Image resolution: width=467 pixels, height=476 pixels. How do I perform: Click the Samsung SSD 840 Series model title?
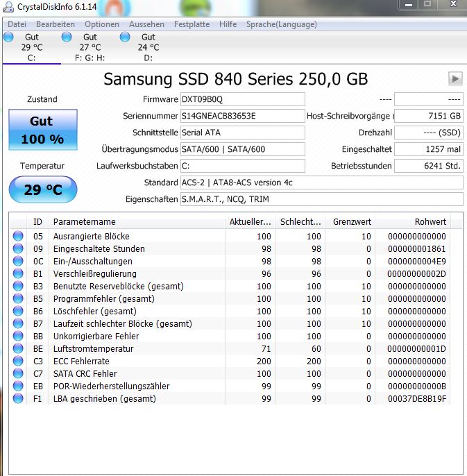coord(236,79)
